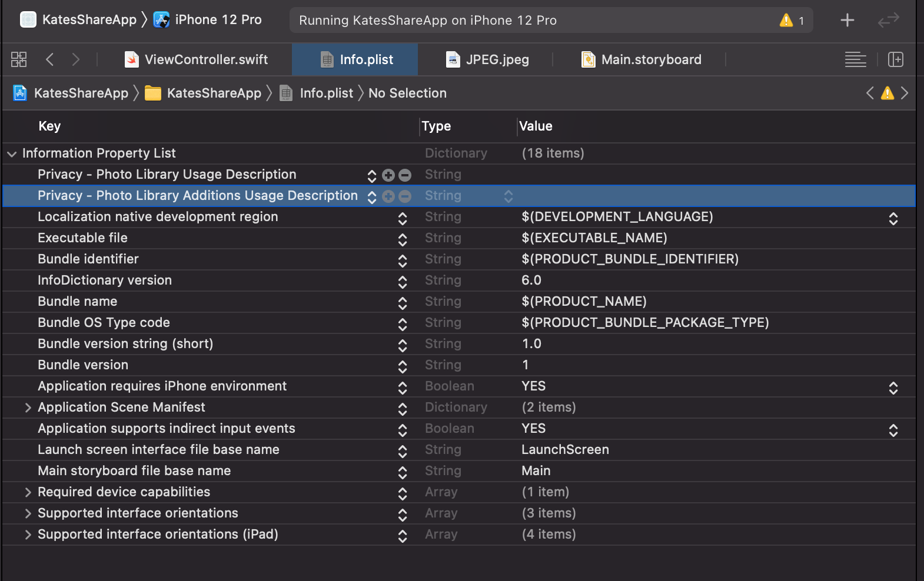Add a new editor tab with plus
Image resolution: width=924 pixels, height=581 pixels.
(847, 20)
